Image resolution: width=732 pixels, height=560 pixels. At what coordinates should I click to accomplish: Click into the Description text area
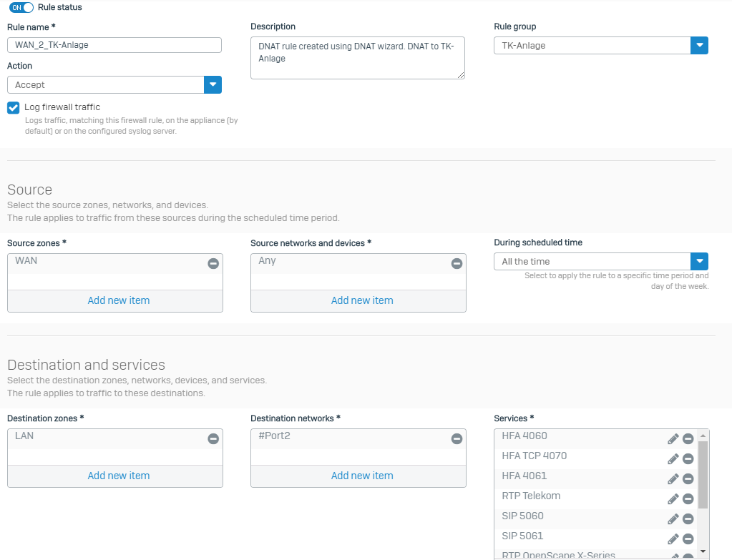pyautogui.click(x=358, y=58)
